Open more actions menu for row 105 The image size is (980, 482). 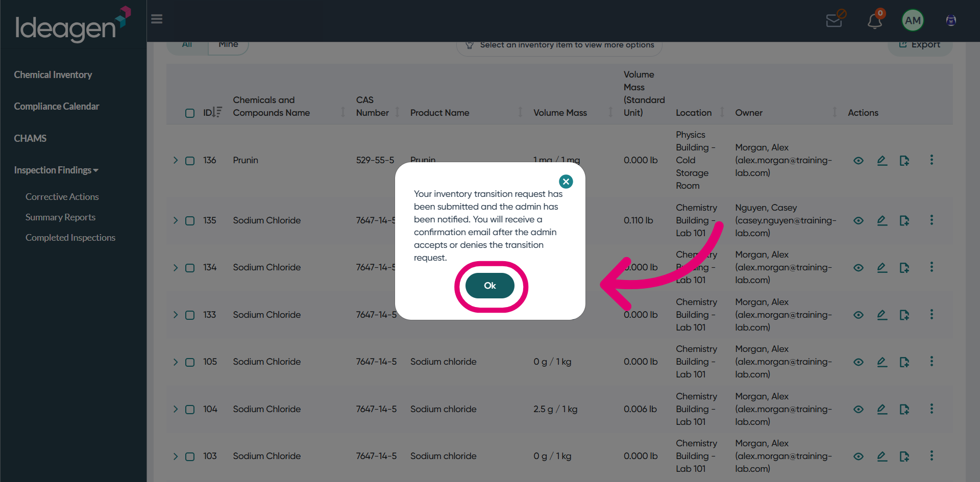932,362
